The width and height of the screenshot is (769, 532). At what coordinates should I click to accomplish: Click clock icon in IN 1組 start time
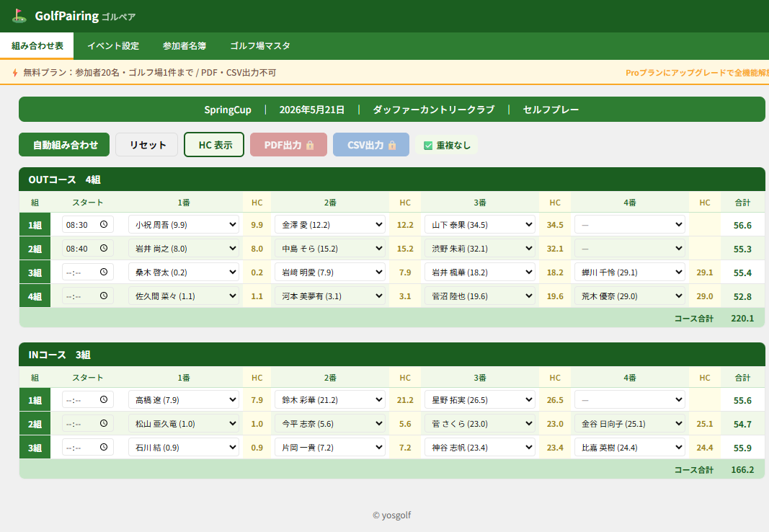click(104, 399)
